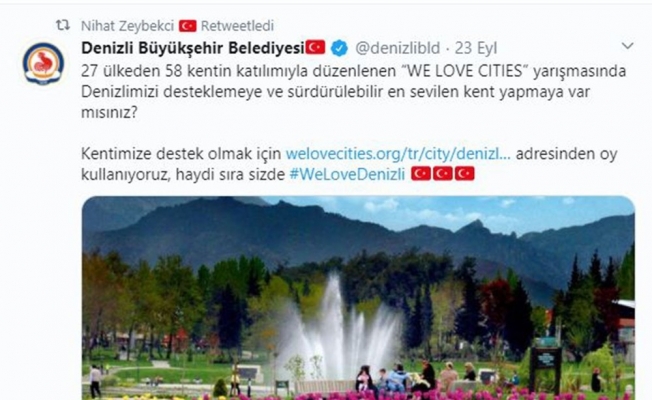
Task: Open Nihat Zeybekci's profile name link
Action: [127, 26]
